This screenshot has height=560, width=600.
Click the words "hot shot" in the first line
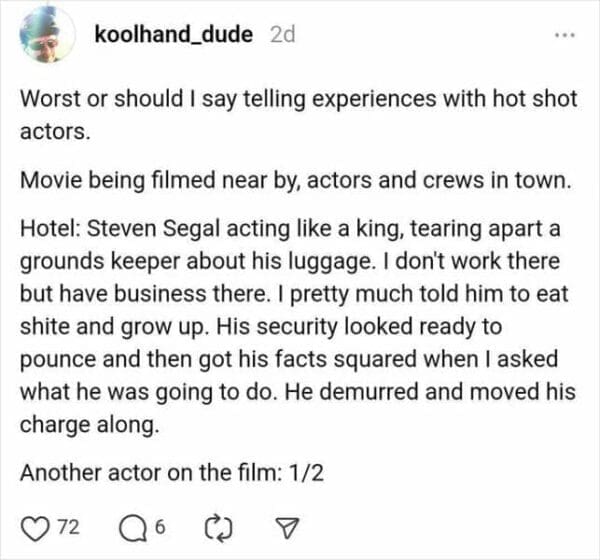point(498,101)
